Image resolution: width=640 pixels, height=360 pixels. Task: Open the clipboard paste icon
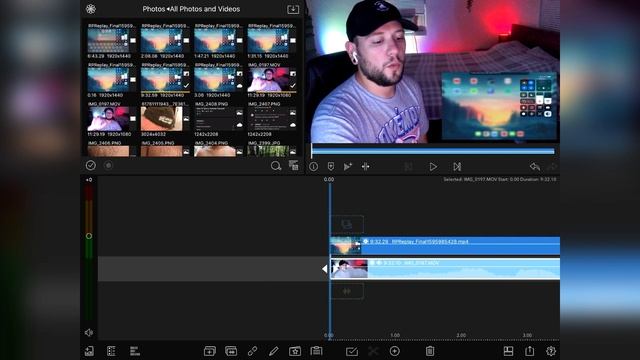316,351
